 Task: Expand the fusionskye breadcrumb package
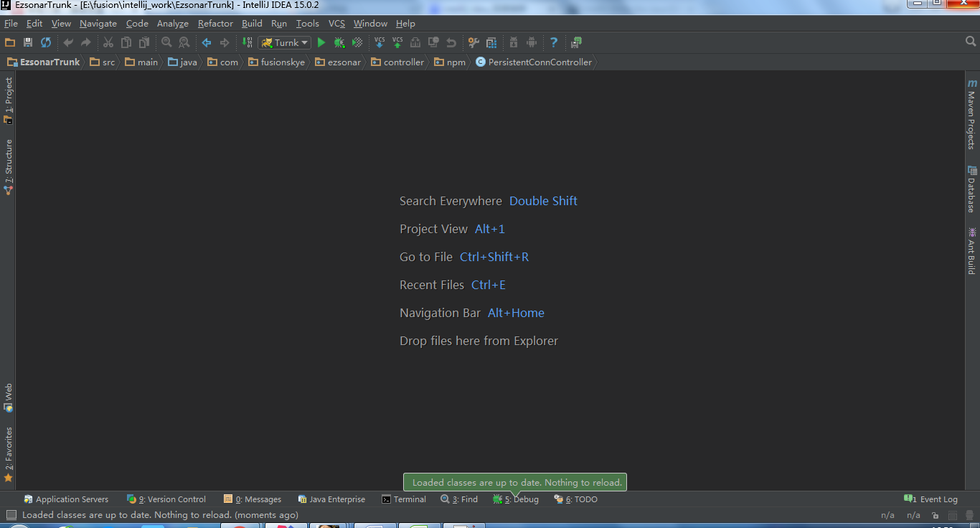(277, 62)
